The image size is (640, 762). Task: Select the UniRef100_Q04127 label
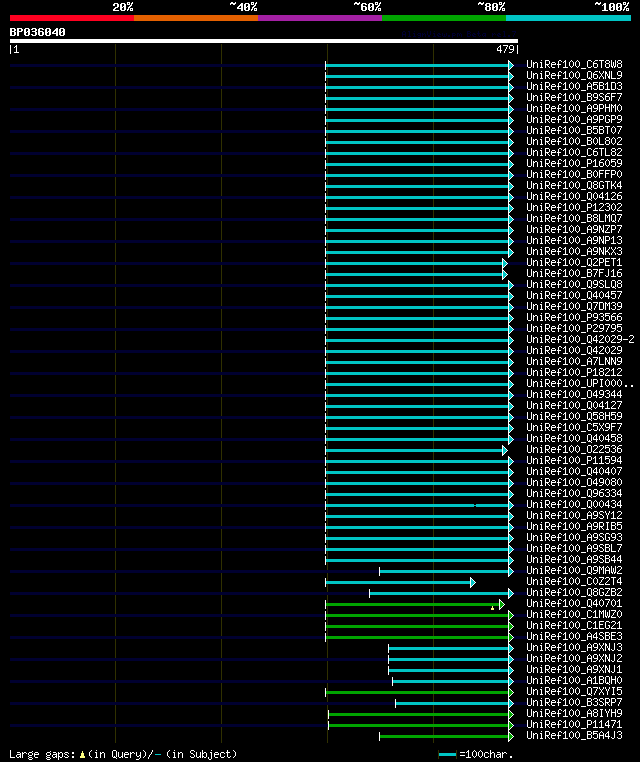pos(574,405)
